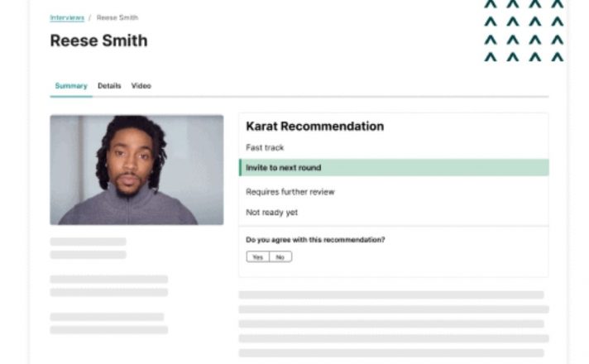Image resolution: width=589 pixels, height=364 pixels.
Task: Select the Fast track recommendation
Action: point(265,147)
